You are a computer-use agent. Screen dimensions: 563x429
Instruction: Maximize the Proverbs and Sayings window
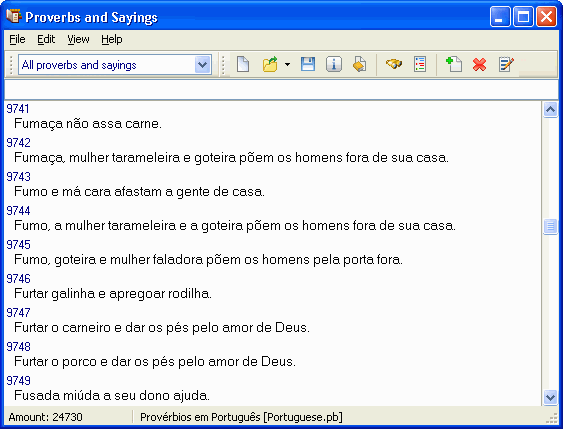523,17
